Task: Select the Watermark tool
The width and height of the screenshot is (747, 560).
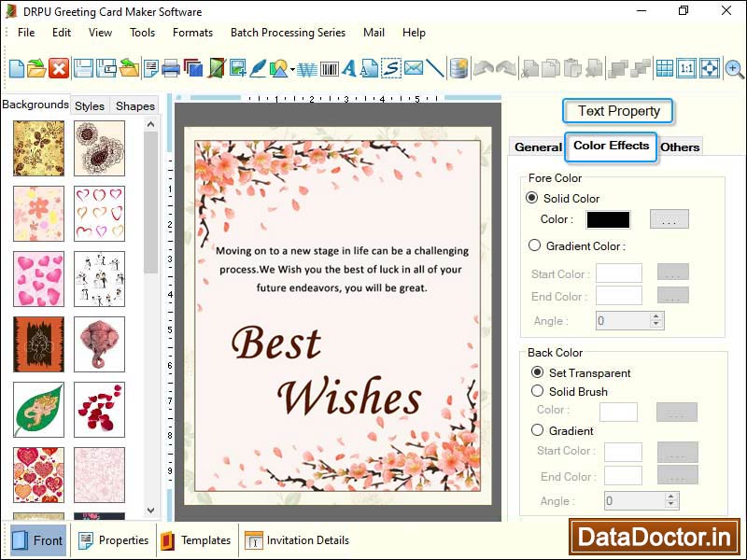Action: click(308, 68)
